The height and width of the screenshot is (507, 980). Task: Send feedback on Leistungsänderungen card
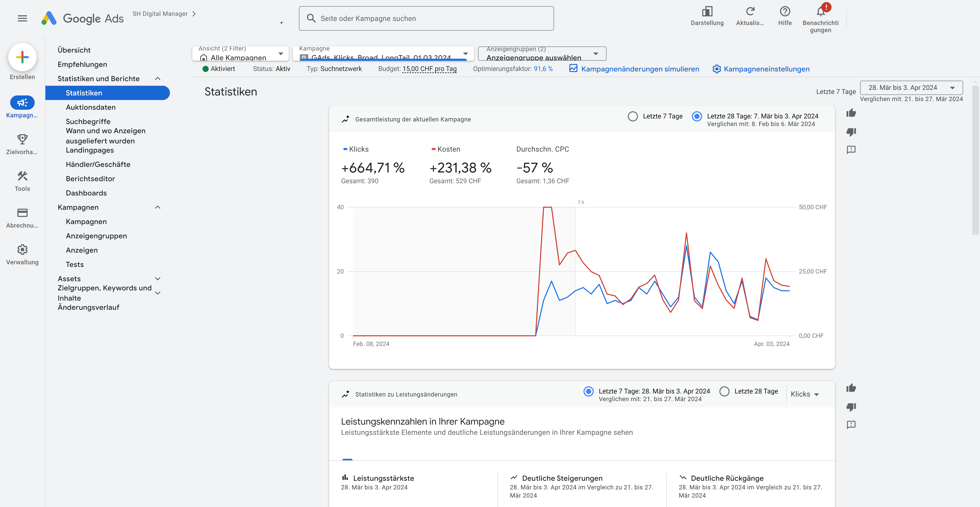(x=851, y=425)
